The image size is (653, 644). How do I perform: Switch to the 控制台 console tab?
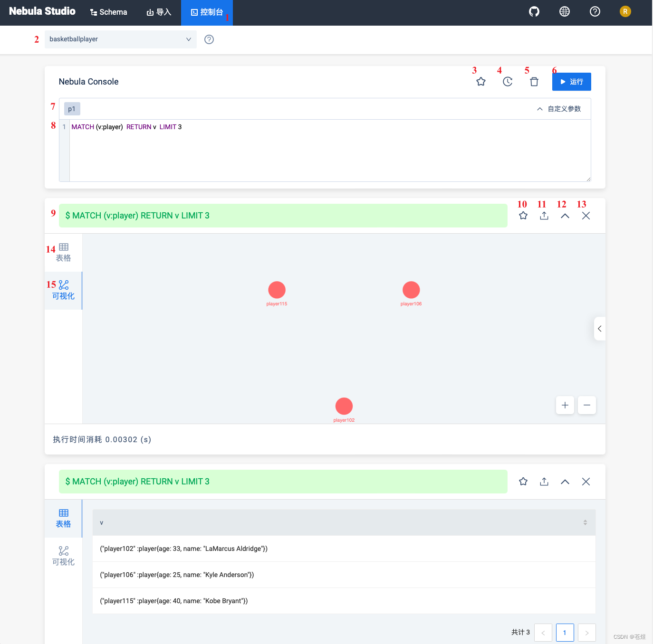pos(207,12)
